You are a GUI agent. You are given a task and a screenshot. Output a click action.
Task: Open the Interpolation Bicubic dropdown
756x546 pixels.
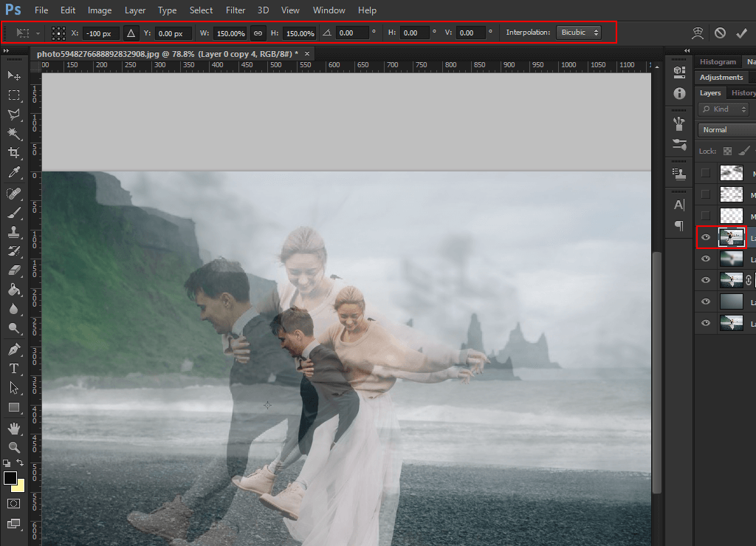579,33
